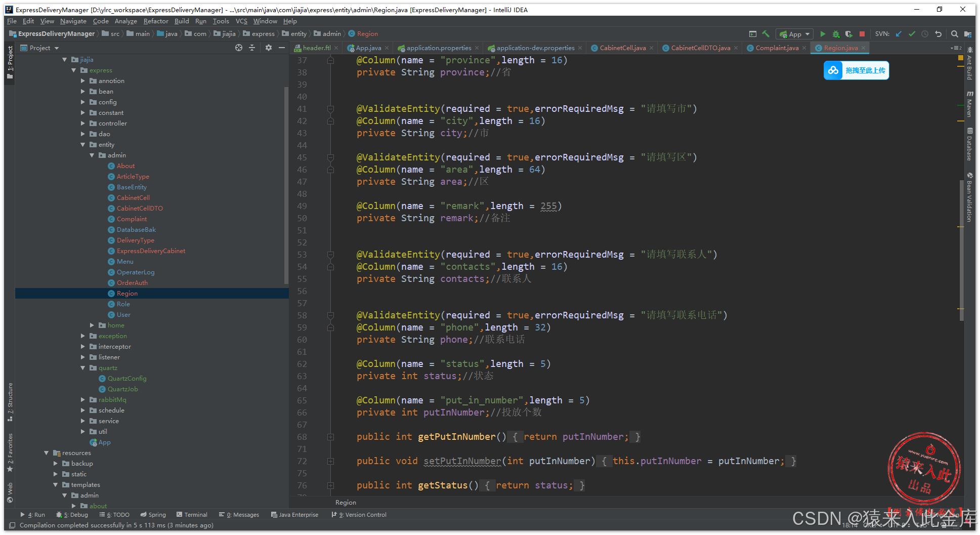Expand getPutInNumber method fold
This screenshot has width=980, height=535.
coord(330,437)
